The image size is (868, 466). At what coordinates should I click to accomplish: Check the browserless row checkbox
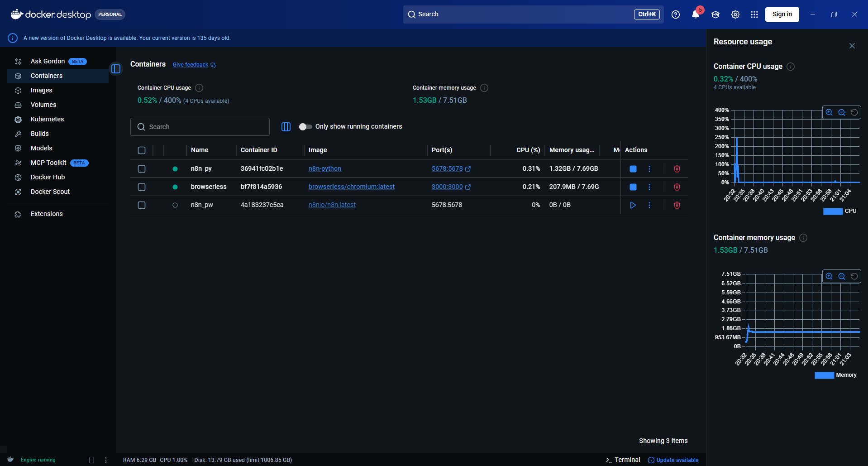tap(142, 187)
